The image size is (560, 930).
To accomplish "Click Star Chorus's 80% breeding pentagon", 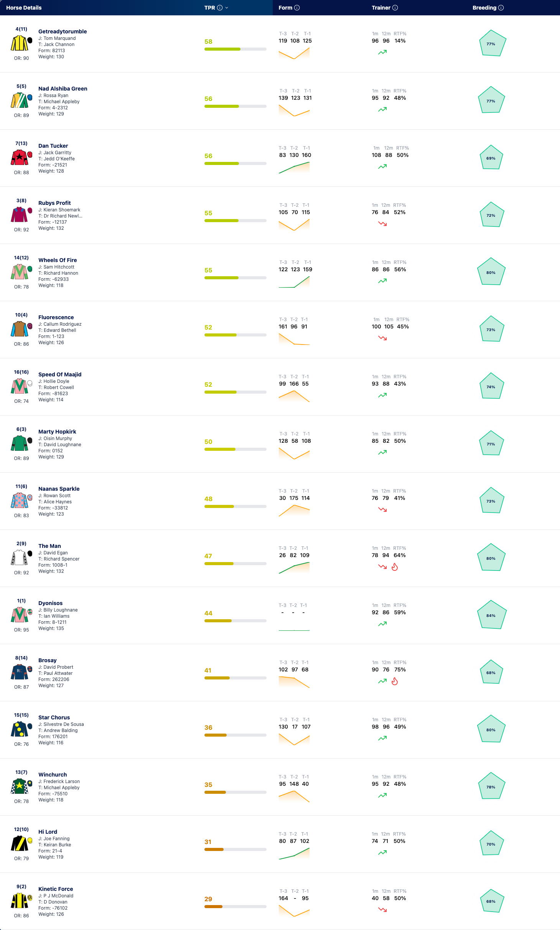I will tap(491, 729).
